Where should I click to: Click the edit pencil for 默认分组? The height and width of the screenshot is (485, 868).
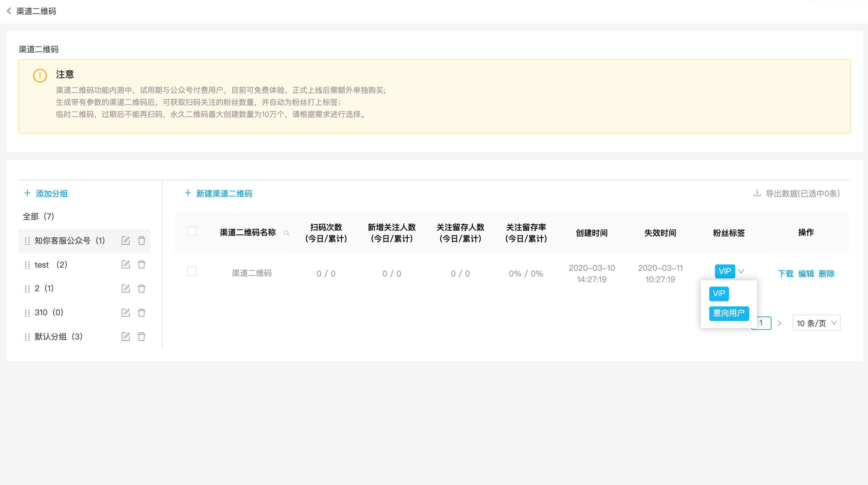(126, 336)
